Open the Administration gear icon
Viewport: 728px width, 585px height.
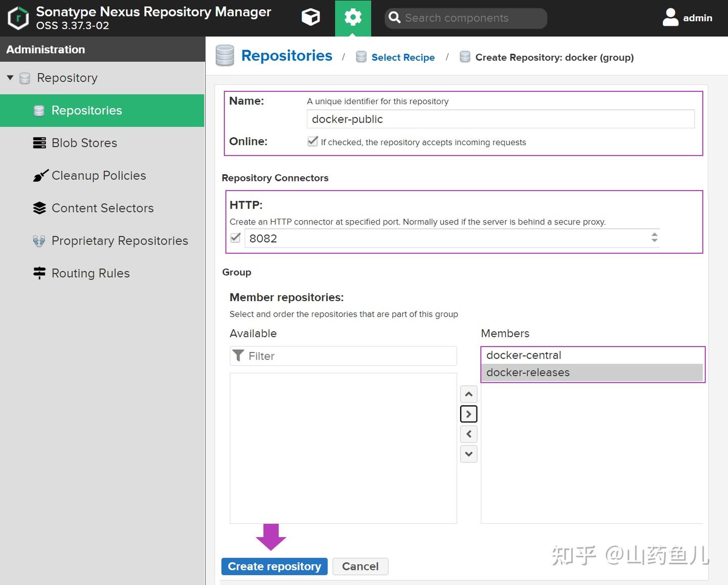[353, 18]
